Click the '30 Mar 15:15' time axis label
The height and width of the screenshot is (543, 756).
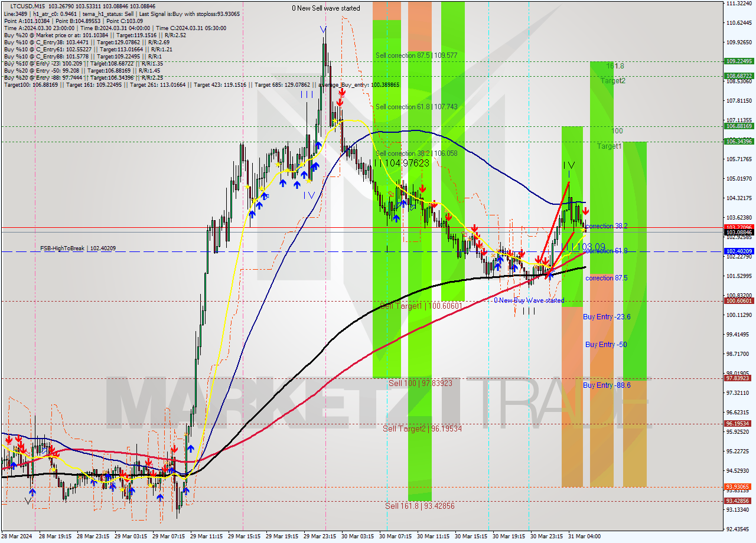tap(471, 537)
